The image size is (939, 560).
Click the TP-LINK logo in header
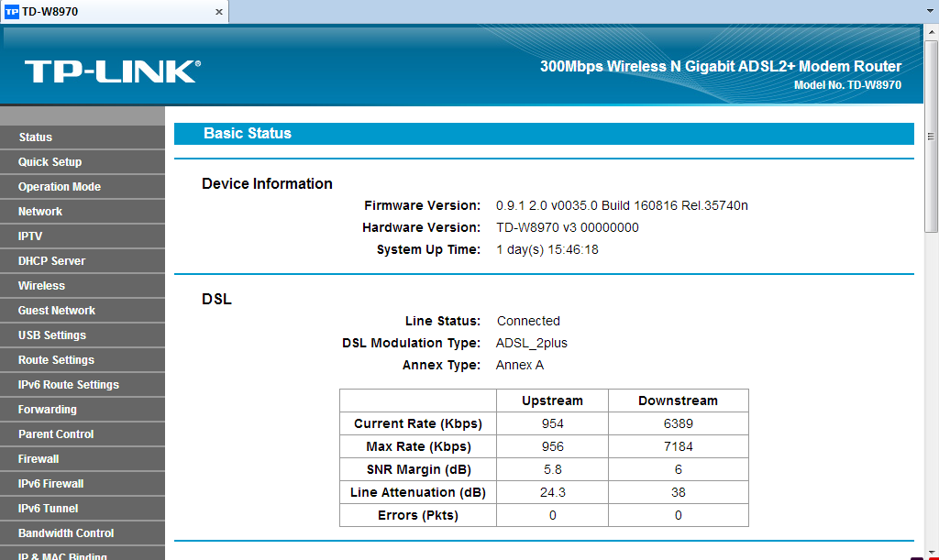(113, 71)
